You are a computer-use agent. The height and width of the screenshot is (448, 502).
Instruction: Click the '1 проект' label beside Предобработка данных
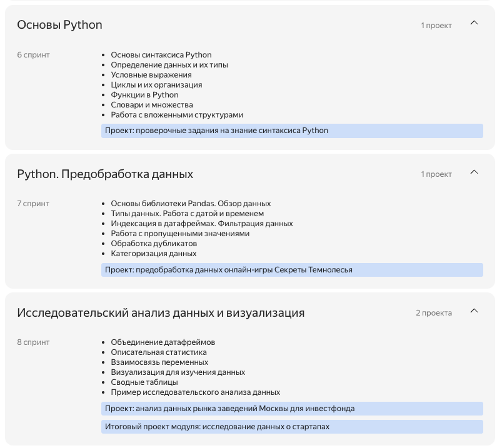436,174
